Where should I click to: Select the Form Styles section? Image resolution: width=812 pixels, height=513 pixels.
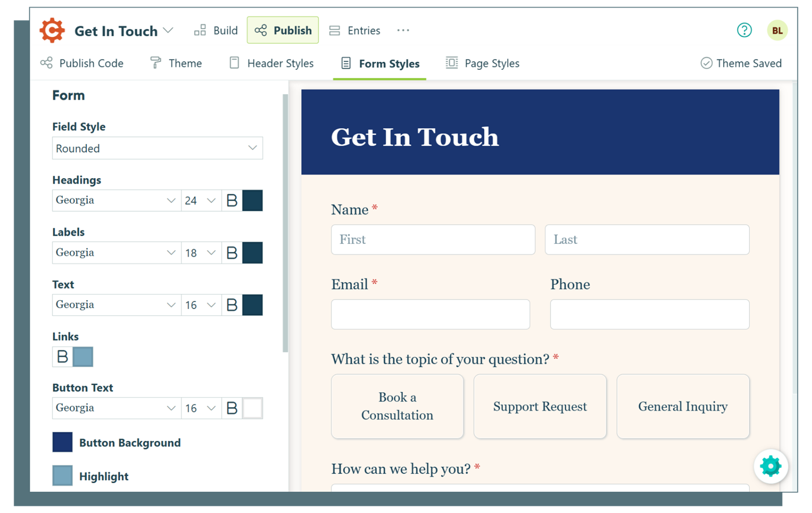(380, 63)
